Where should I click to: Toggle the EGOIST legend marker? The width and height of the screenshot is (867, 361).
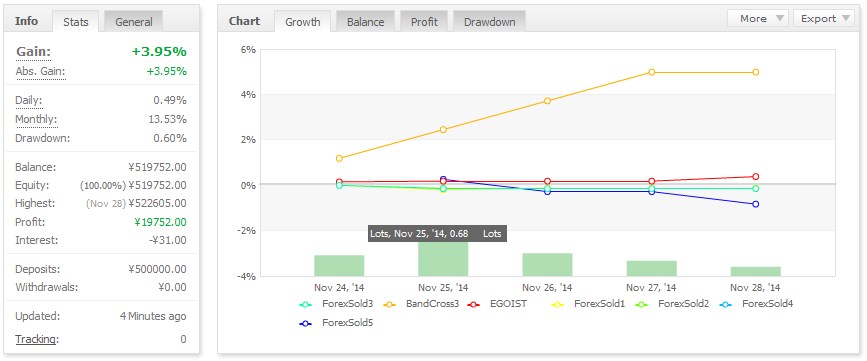(474, 304)
